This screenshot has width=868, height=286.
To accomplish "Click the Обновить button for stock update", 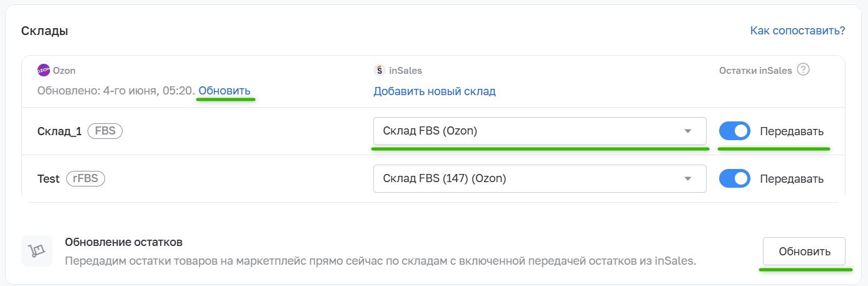I will pyautogui.click(x=804, y=252).
